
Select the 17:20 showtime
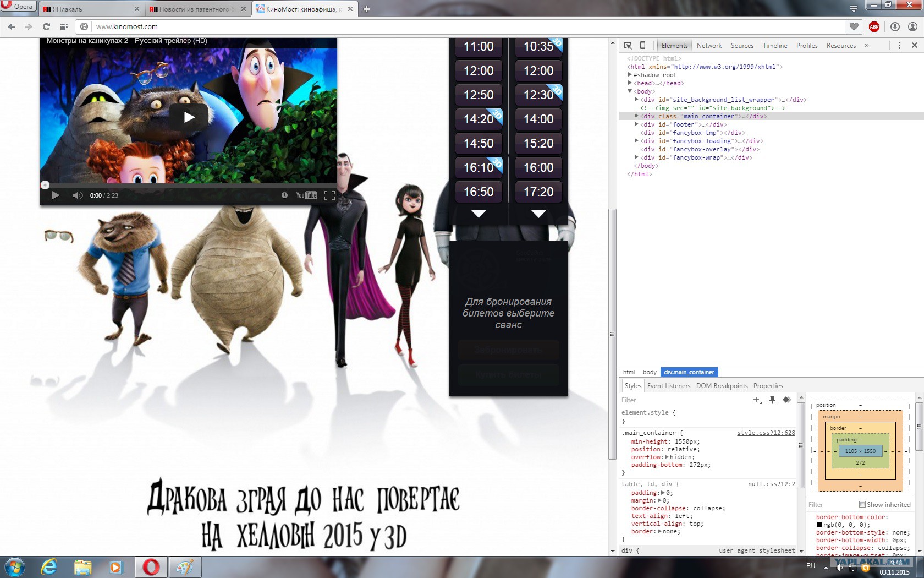tap(538, 192)
